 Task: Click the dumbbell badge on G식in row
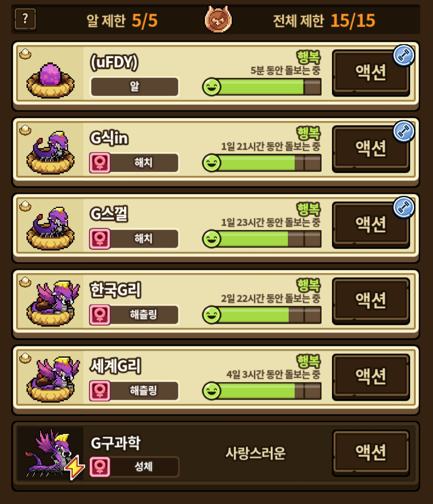point(403,132)
